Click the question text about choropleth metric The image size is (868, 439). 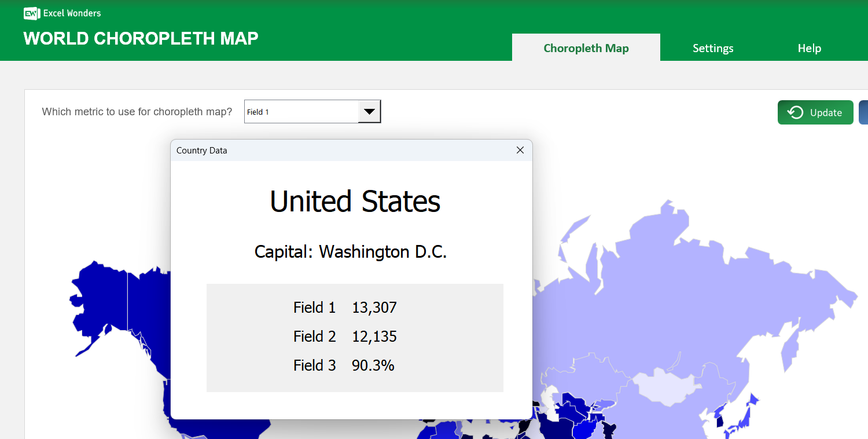[x=137, y=111]
